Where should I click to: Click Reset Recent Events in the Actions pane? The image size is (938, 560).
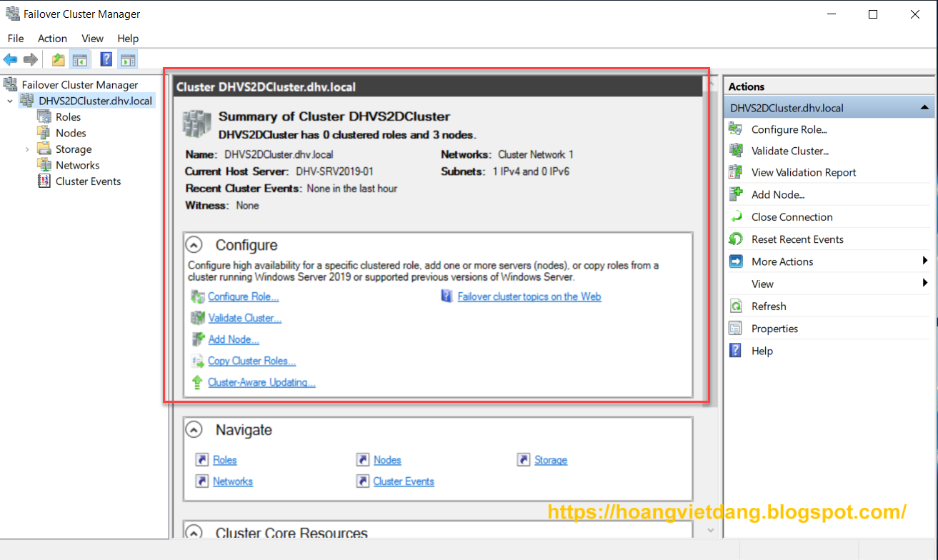tap(797, 239)
